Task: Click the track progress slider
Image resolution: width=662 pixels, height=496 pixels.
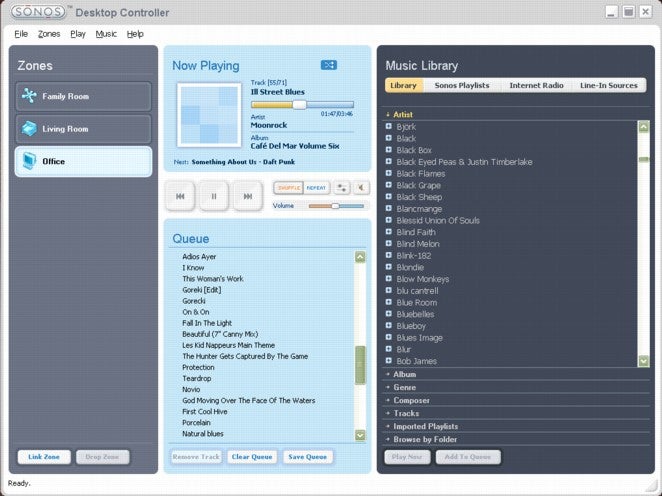Action: 302,105
